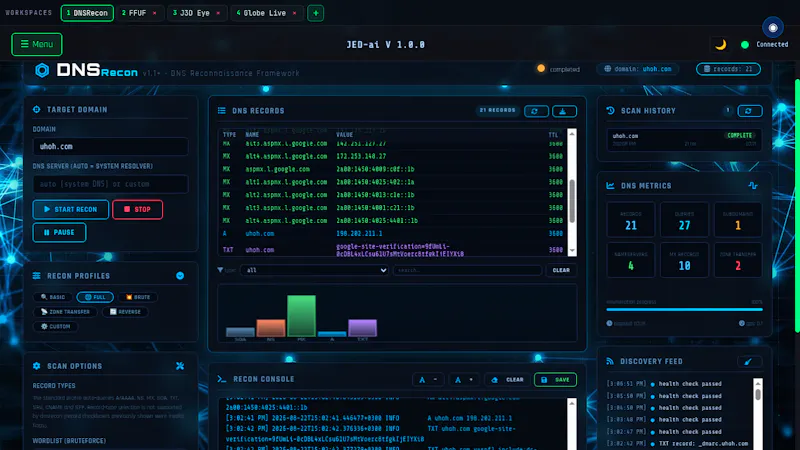
Task: Toggle dark mode with moon icon
Action: pos(720,44)
